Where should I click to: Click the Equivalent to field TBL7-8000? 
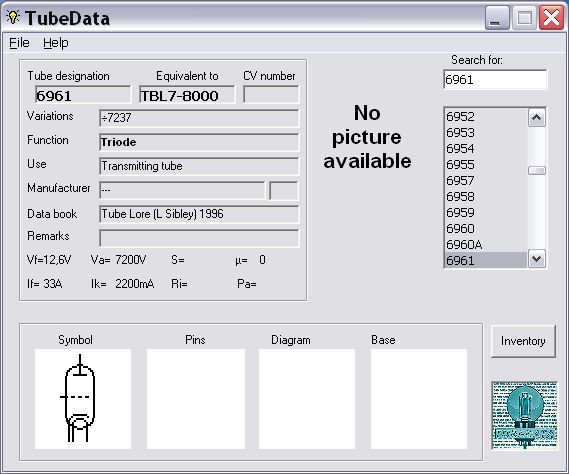tap(187, 94)
